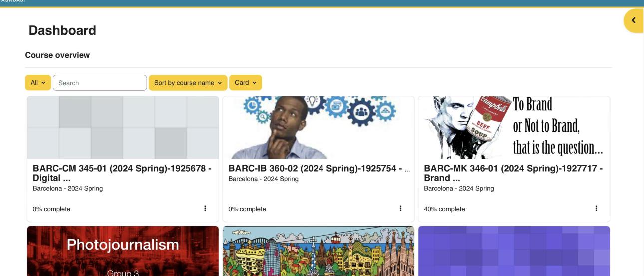Open the three-dot menu for BARC-IB 360-02
Image resolution: width=644 pixels, height=276 pixels.
tap(400, 209)
